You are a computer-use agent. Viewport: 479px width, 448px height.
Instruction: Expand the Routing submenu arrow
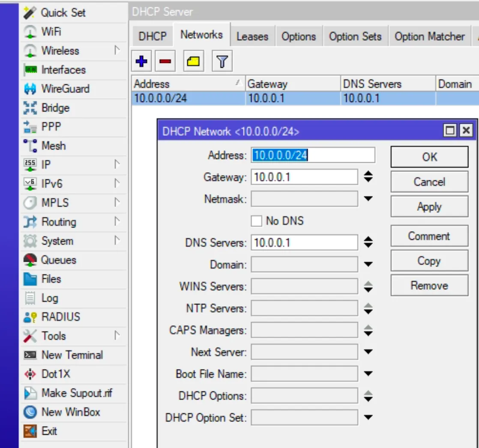(117, 221)
